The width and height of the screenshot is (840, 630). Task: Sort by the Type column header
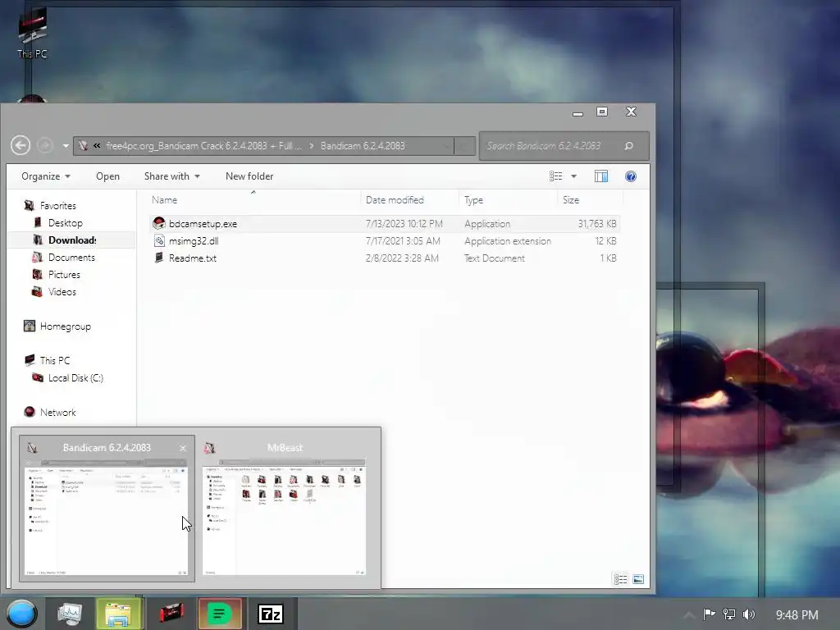pyautogui.click(x=473, y=200)
